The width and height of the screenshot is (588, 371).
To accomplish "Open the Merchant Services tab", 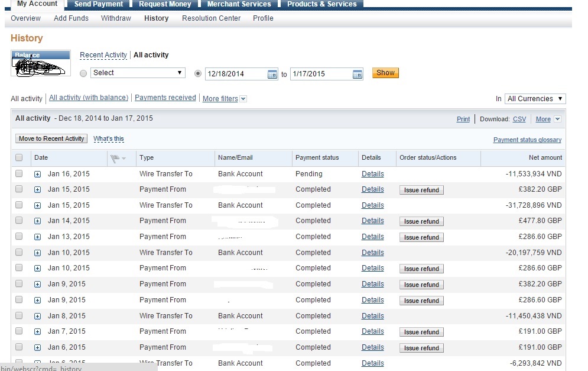I will (239, 4).
